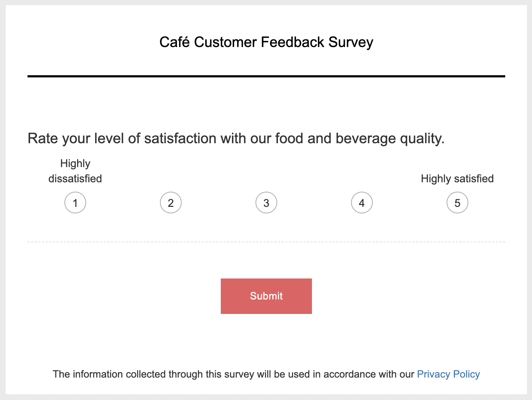
Task: Click the word 'Survey' in the heading
Action: click(351, 42)
